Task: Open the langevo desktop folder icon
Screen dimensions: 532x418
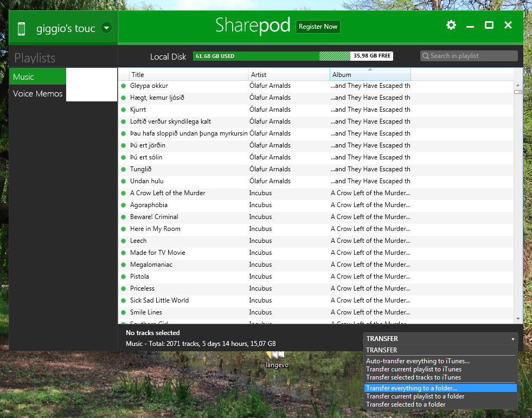Action: pos(277,359)
